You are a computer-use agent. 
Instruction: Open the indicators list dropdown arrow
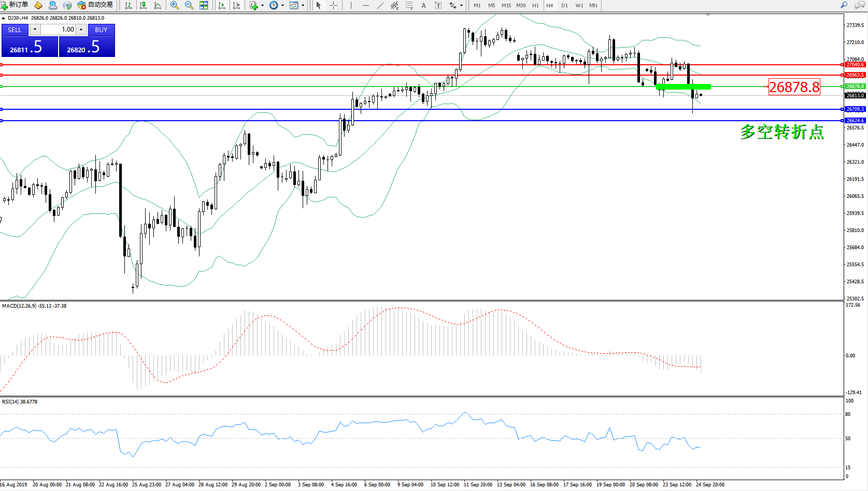point(262,5)
